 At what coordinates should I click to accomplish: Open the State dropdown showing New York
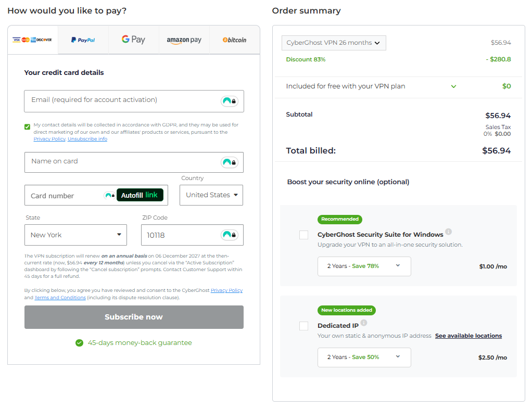(x=75, y=235)
